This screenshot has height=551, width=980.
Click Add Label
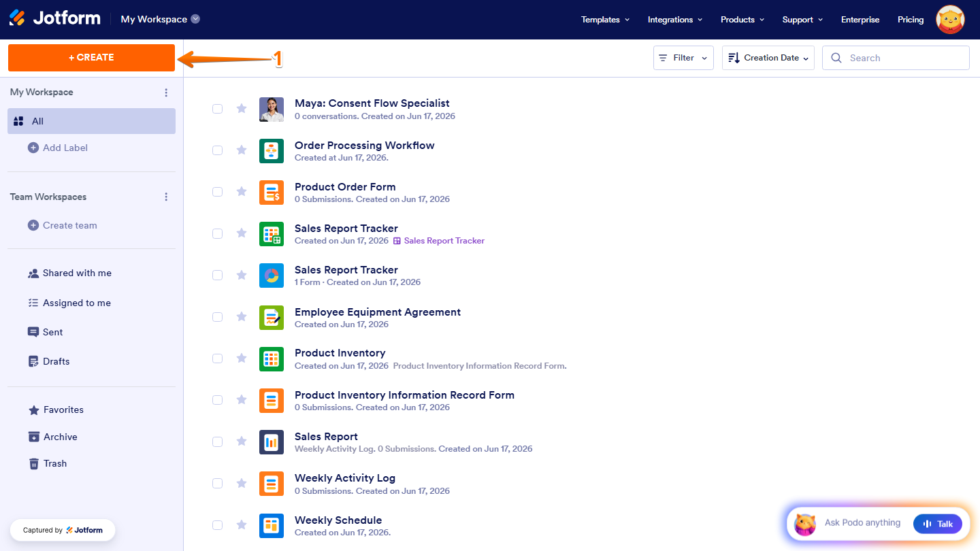[58, 148]
